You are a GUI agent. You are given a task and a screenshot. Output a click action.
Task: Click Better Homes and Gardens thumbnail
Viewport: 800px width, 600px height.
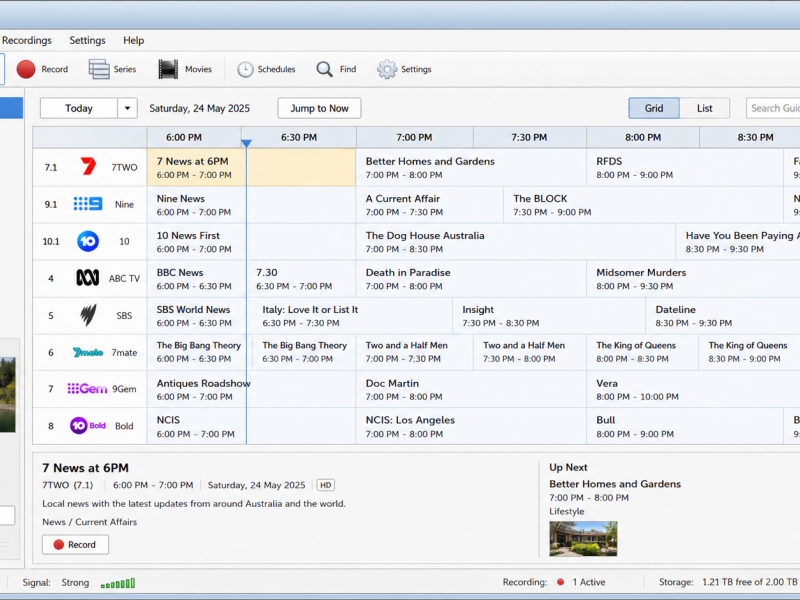pyautogui.click(x=583, y=538)
